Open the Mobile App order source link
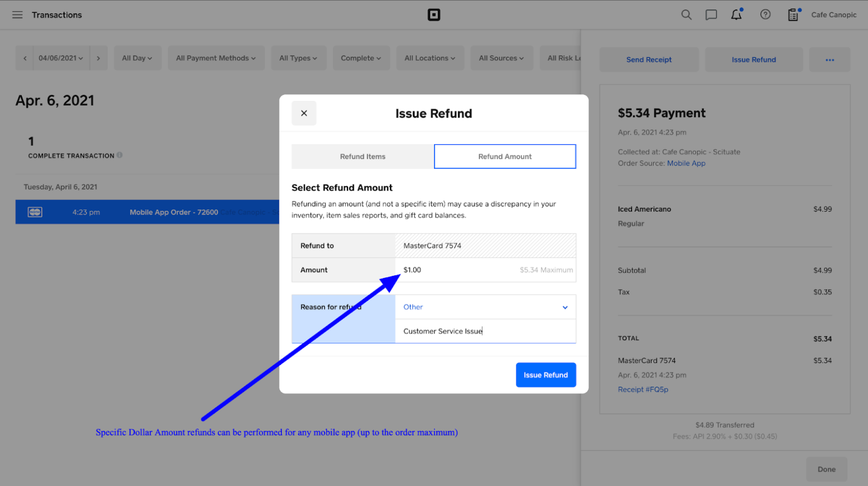 [687, 163]
